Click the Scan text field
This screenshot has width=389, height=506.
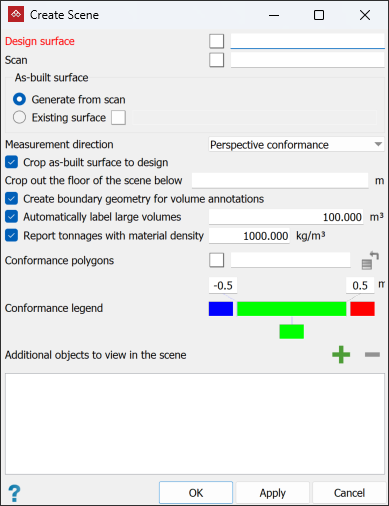tap(308, 60)
